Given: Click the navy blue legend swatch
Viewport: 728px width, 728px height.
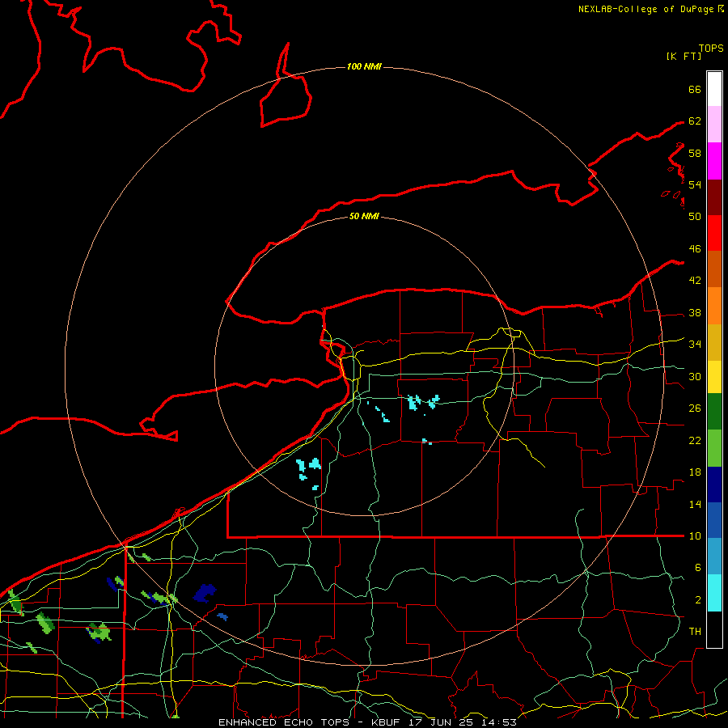Looking at the screenshot, I should point(714,485).
